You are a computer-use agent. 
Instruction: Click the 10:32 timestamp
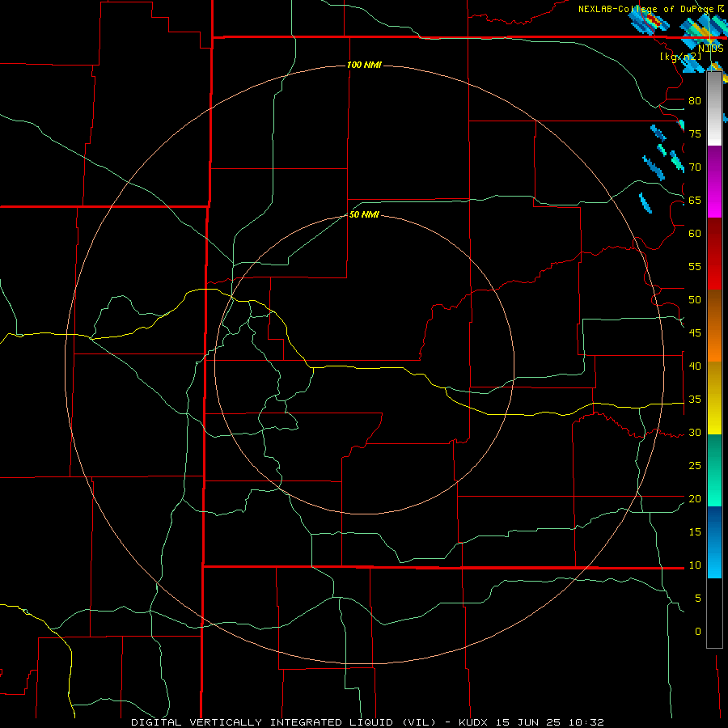[x=586, y=722]
